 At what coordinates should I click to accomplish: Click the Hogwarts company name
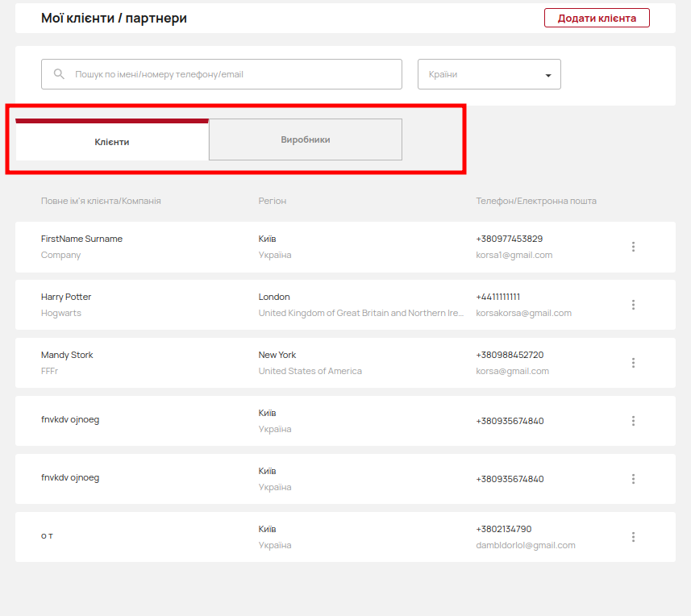[60, 314]
